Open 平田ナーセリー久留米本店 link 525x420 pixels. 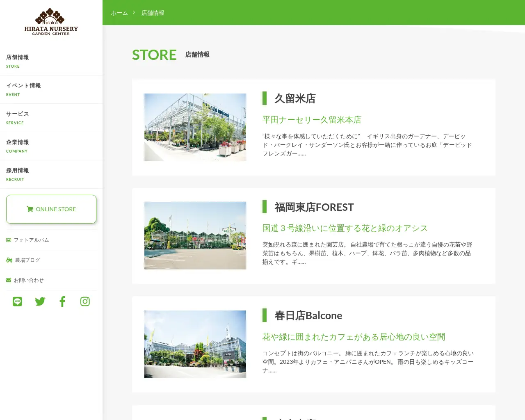(x=312, y=119)
